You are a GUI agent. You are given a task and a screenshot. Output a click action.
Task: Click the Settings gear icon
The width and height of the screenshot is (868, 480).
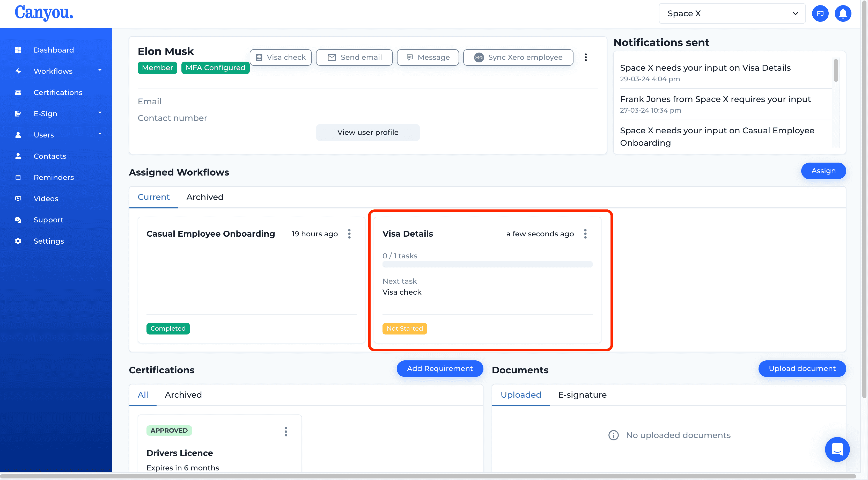click(x=18, y=241)
